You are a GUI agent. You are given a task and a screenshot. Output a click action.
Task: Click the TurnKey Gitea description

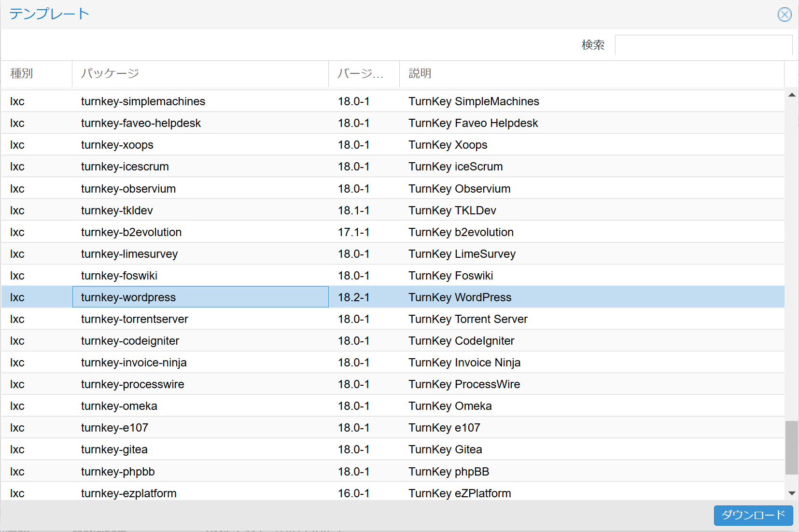click(x=445, y=449)
